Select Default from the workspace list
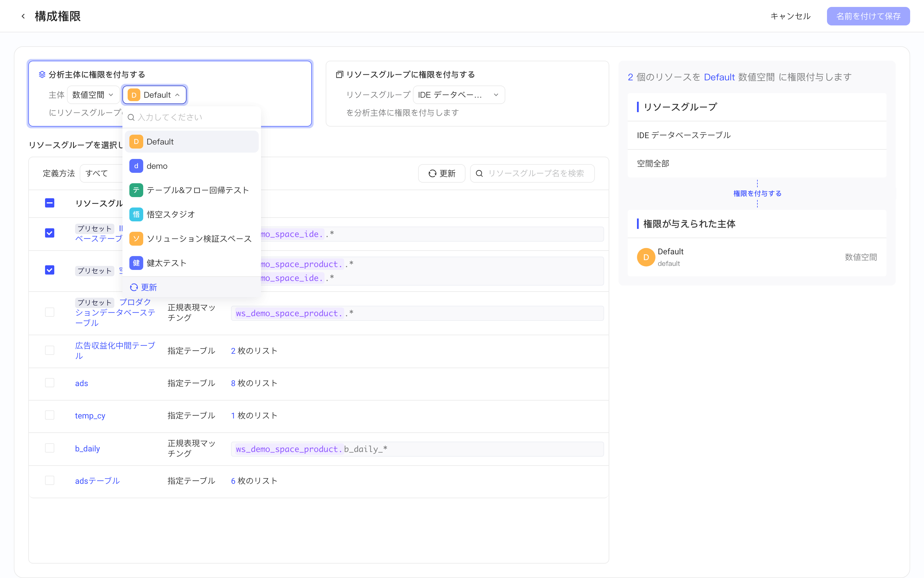The height and width of the screenshot is (578, 924). pos(192,142)
